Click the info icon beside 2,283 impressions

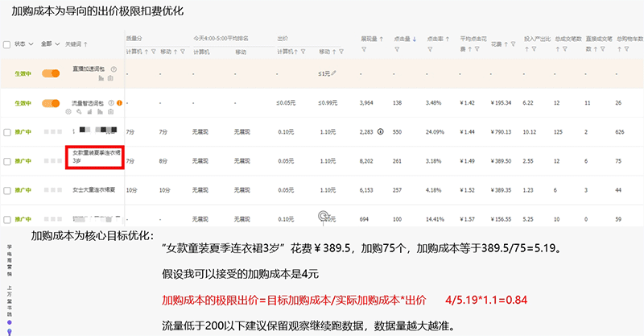tap(380, 131)
